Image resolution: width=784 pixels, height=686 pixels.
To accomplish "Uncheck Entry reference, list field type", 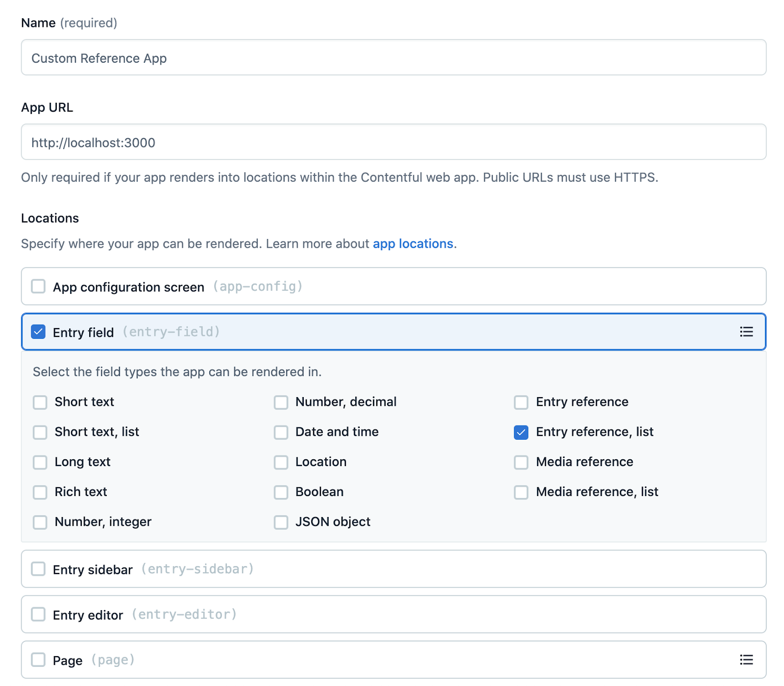I will [521, 432].
